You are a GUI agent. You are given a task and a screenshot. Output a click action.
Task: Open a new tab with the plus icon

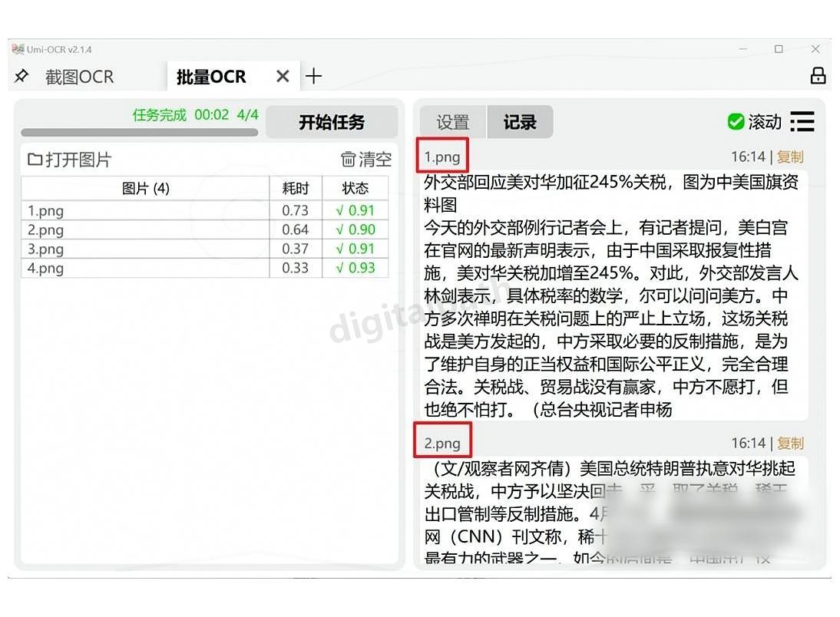point(313,76)
